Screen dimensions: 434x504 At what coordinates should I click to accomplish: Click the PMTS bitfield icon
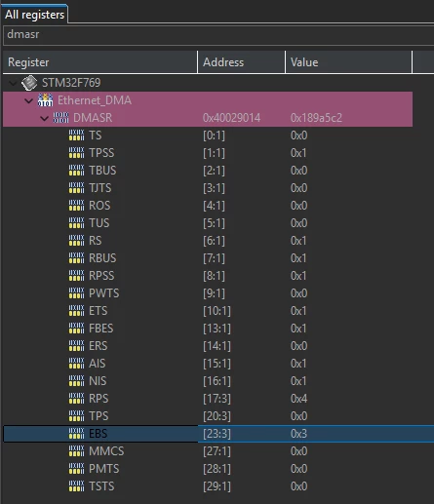coord(76,469)
